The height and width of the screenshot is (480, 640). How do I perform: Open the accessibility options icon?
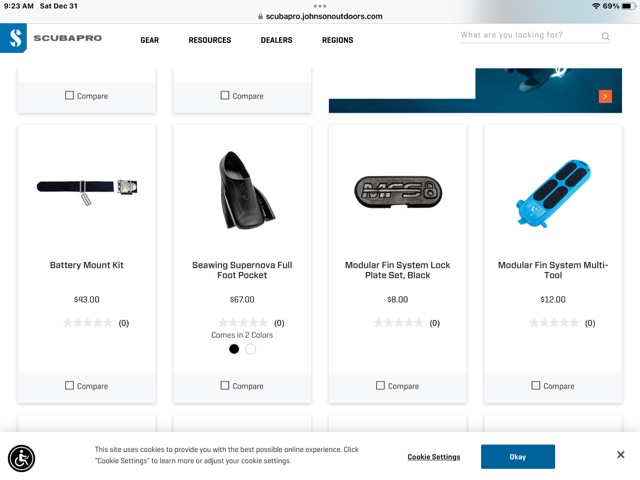[x=21, y=458]
